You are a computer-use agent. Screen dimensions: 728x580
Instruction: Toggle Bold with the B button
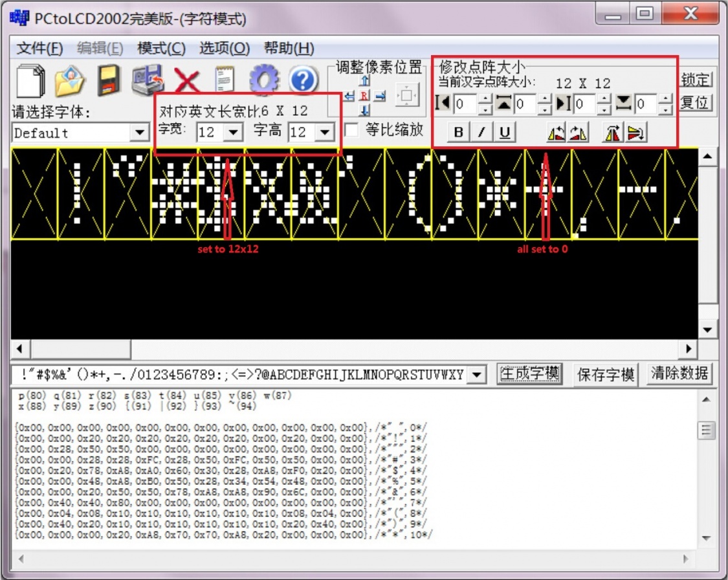(459, 133)
